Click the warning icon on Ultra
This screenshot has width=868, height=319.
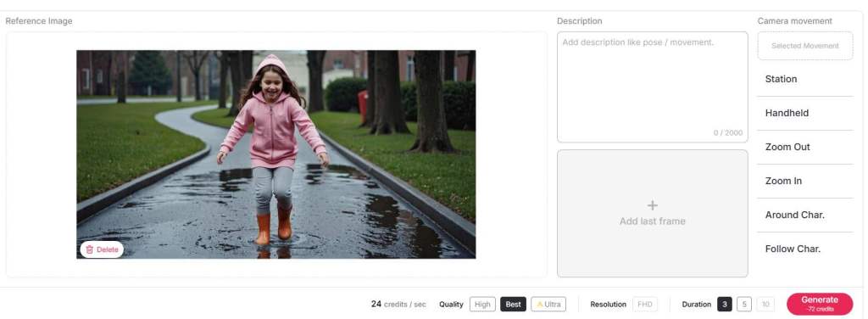[x=540, y=304]
